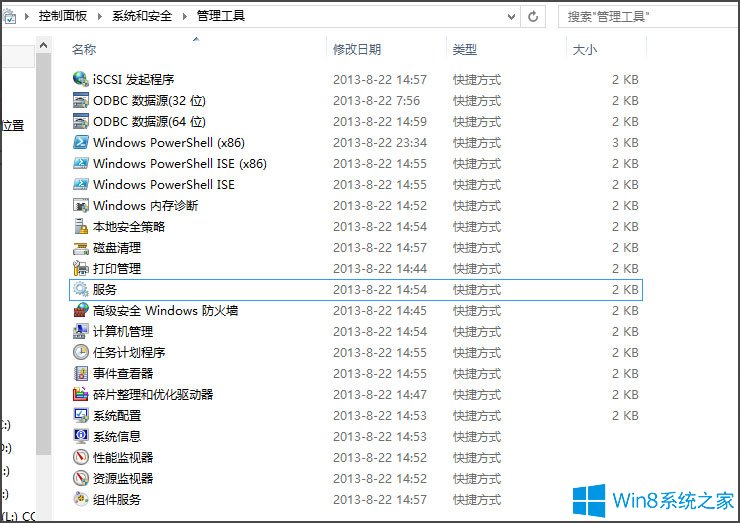Select the Windows 内存诊断 chip icon
The height and width of the screenshot is (523, 740).
point(81,205)
